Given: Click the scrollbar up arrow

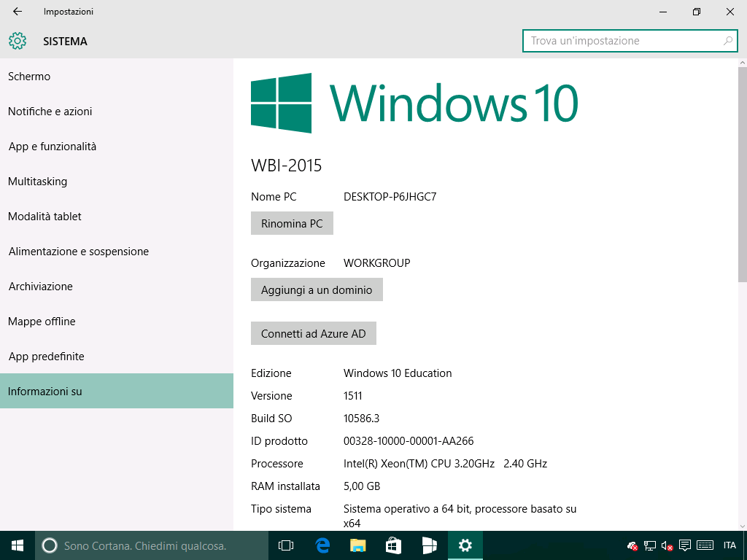Looking at the screenshot, I should [742, 63].
